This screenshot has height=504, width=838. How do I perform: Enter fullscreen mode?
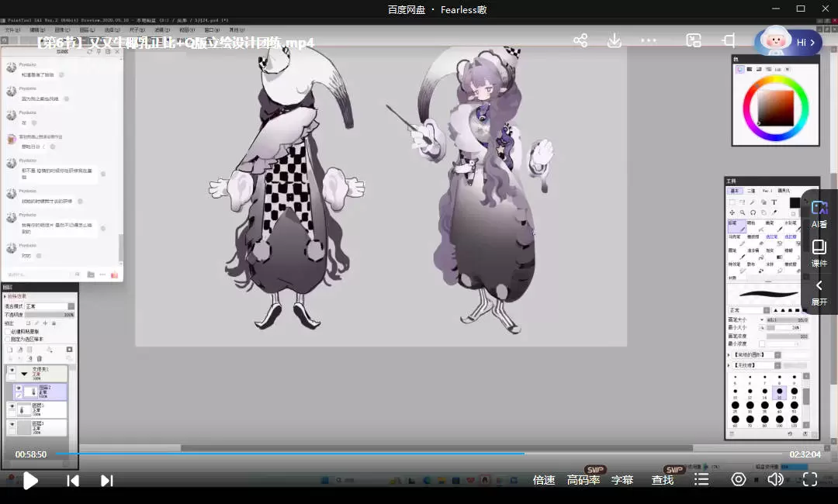809,480
